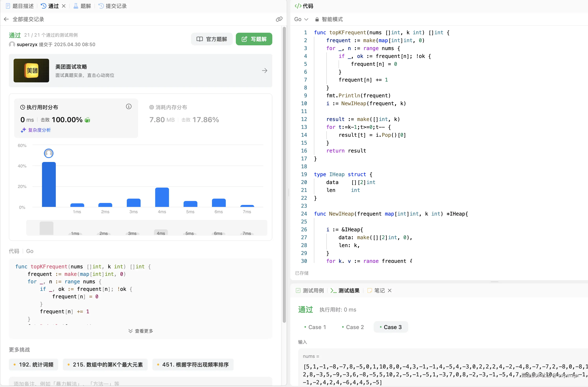
Task: Click the runtime distribution info icon
Action: pos(129,107)
